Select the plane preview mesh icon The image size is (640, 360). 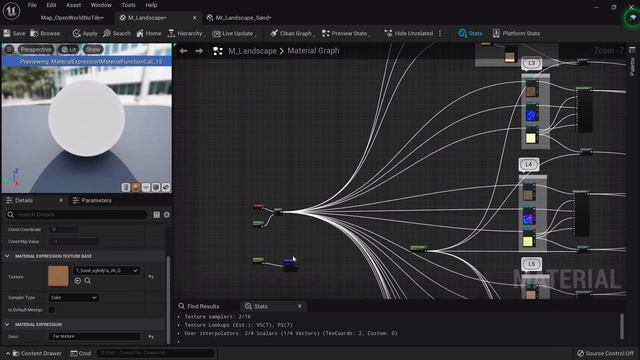tap(146, 187)
